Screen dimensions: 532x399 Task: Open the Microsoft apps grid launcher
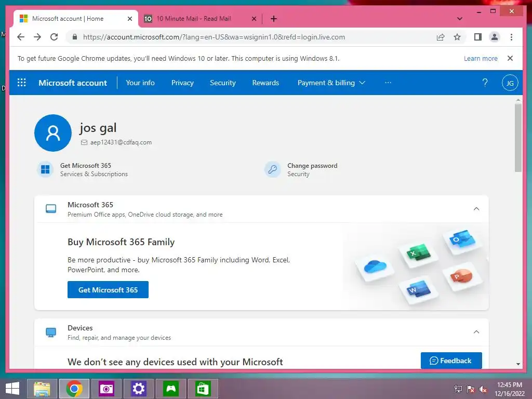pos(21,83)
